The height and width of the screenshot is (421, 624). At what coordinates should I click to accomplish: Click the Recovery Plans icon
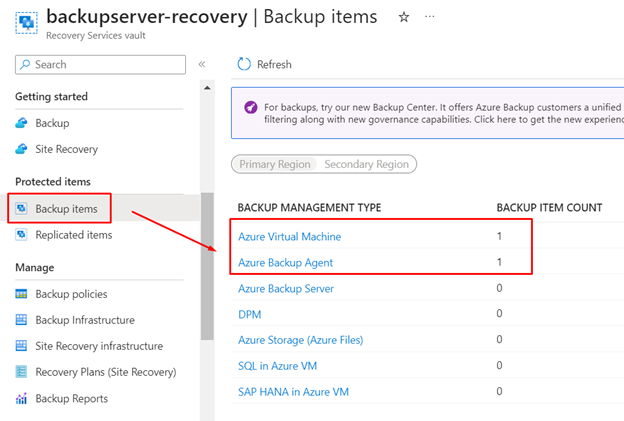[21, 372]
